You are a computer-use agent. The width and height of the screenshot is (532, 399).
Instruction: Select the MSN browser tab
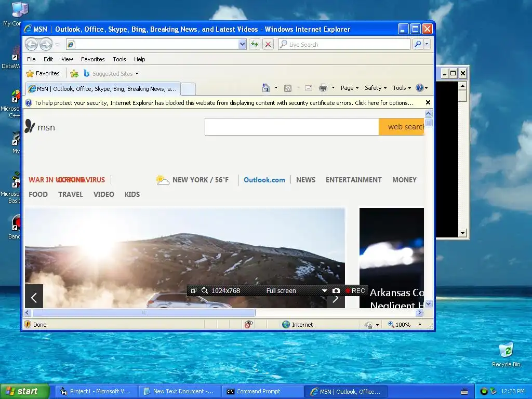tap(103, 88)
